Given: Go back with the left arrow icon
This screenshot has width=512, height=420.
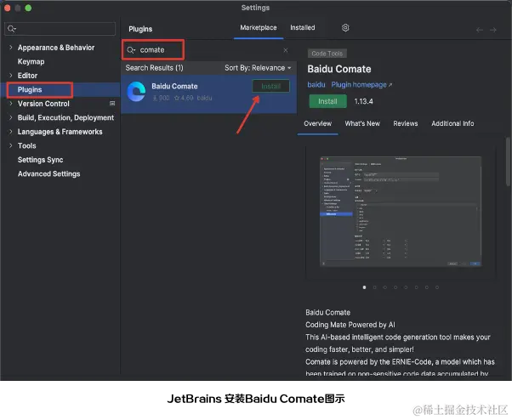Looking at the screenshot, I should point(480,30).
